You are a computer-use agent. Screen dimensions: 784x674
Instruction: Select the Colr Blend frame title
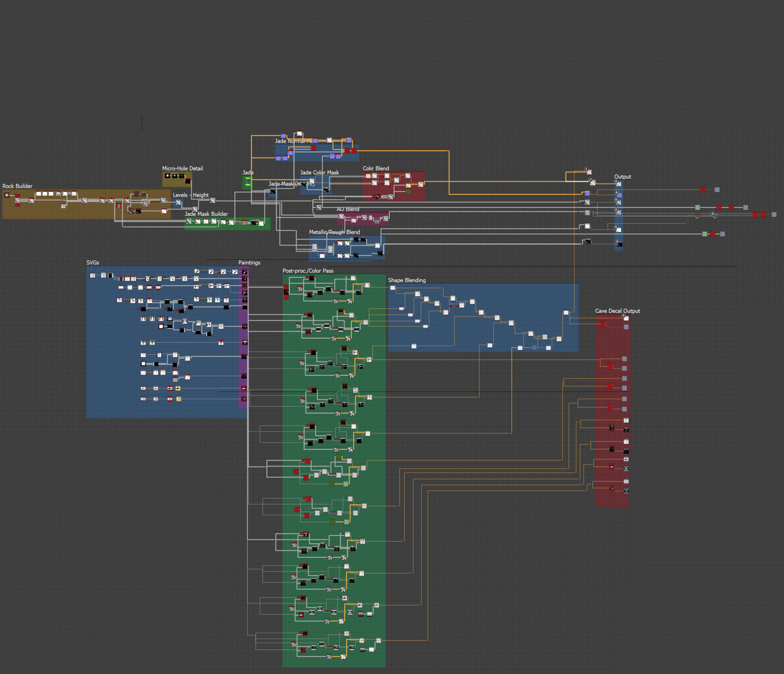point(376,168)
